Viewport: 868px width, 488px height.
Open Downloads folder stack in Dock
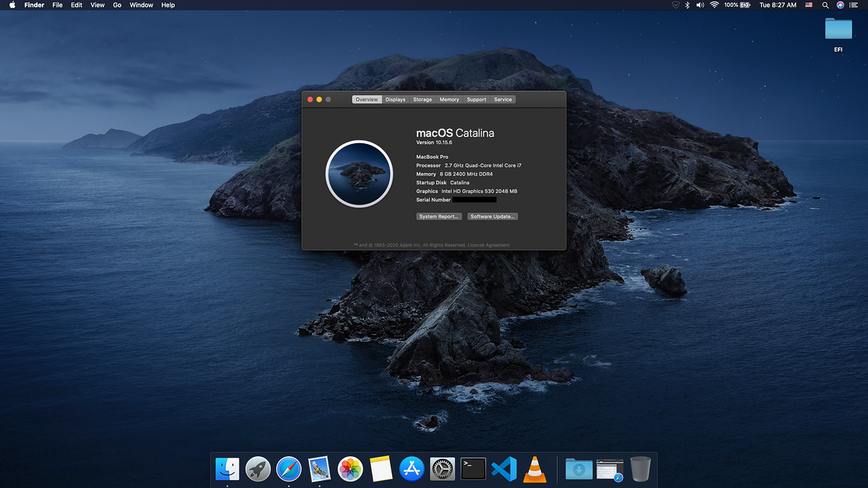579,469
